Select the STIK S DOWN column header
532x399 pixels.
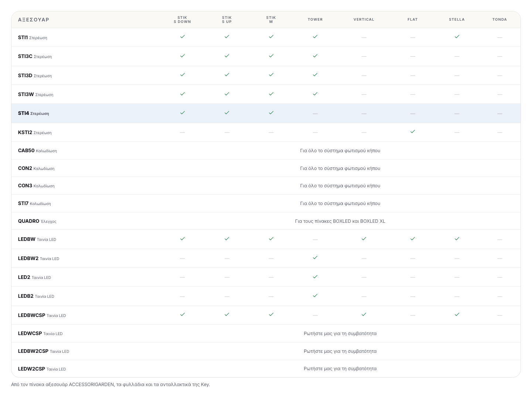coord(183,20)
